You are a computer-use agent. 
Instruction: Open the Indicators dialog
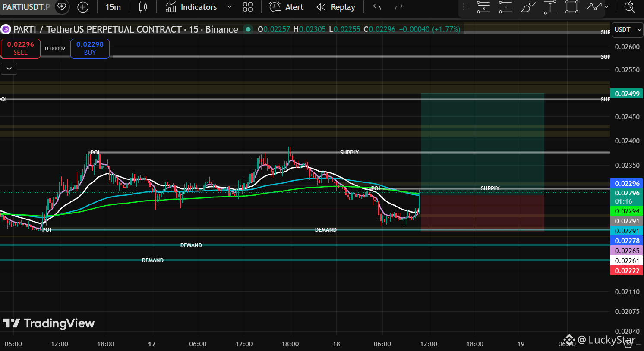191,7
